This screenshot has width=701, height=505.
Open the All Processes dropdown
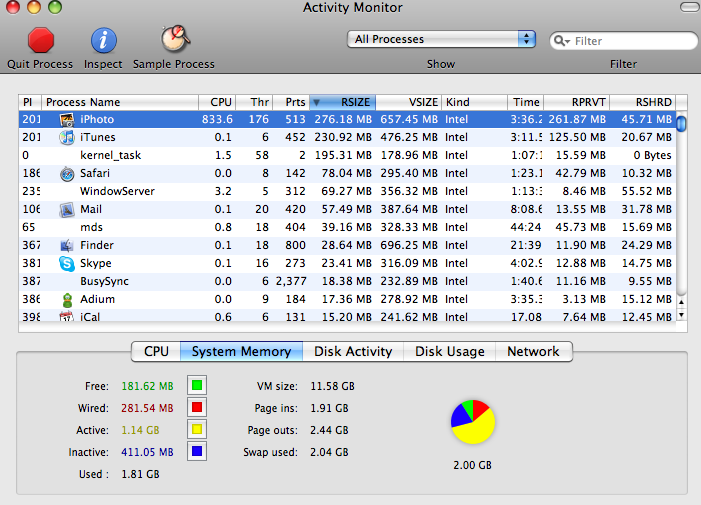click(x=441, y=39)
